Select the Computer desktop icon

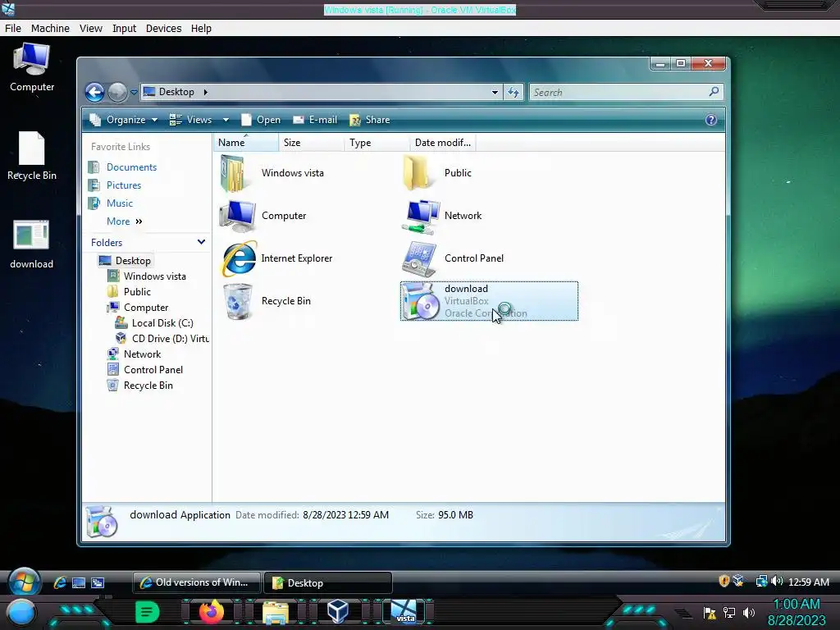32,67
